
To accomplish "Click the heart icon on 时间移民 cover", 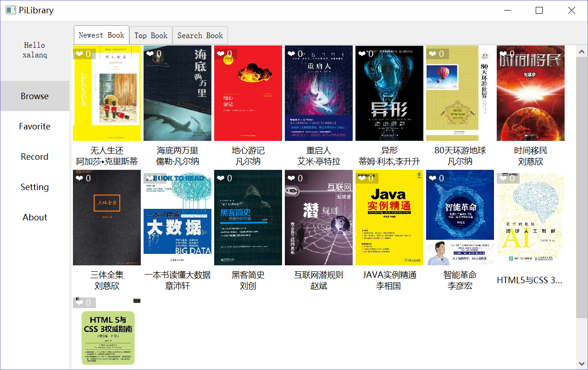I will [503, 54].
